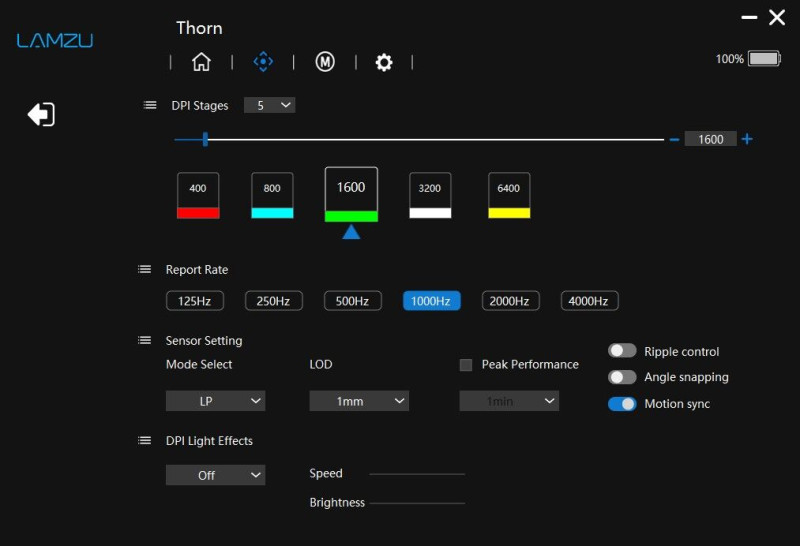Enable the Ripple control toggle
This screenshot has width=800, height=546.
(x=622, y=351)
